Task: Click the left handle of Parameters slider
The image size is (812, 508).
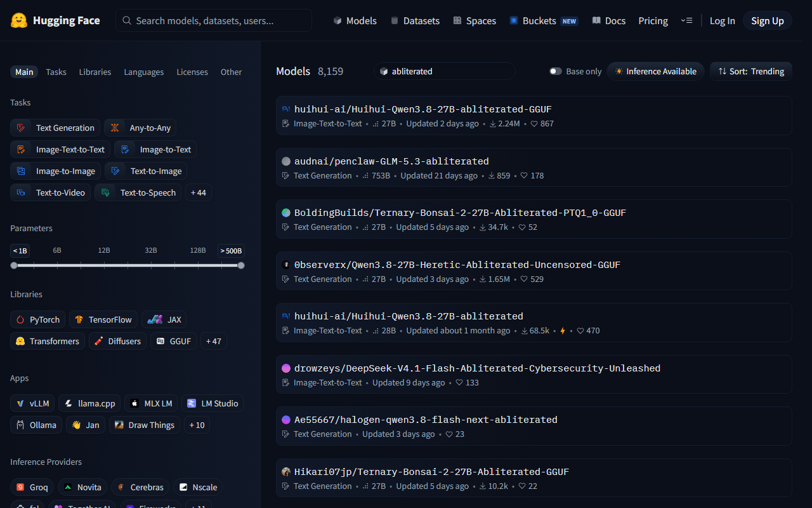Action: [14, 265]
